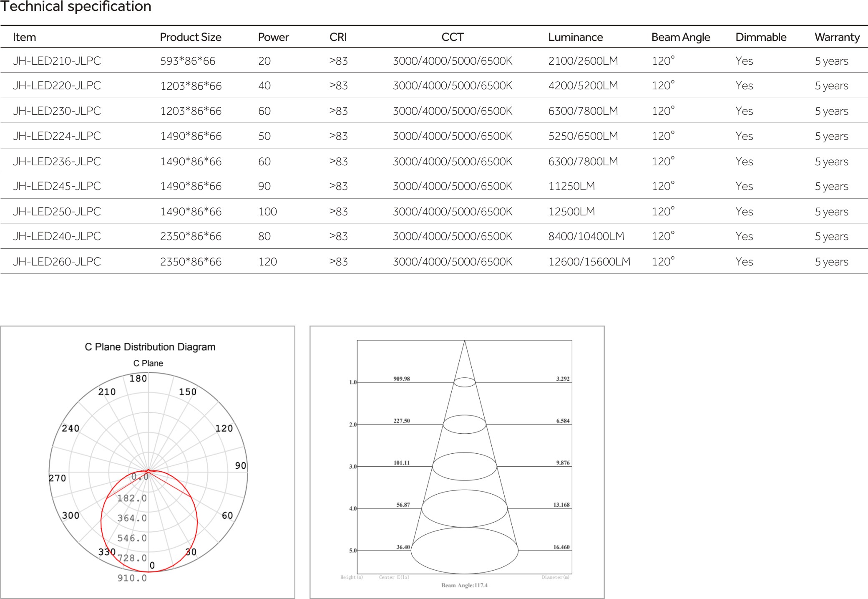Click power value 100
The image size is (868, 599).
(x=267, y=212)
